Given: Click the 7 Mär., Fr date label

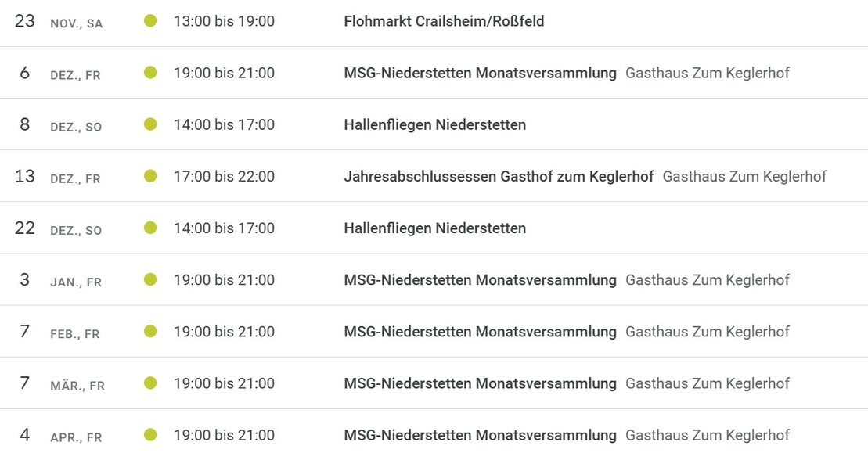Looking at the screenshot, I should 77,386.
